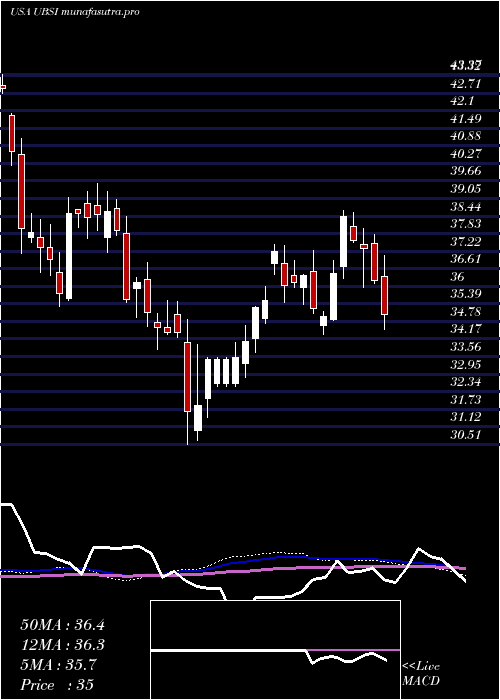Click inside the MACD indicator box
The height and width of the screenshot is (700, 500).
(275, 650)
